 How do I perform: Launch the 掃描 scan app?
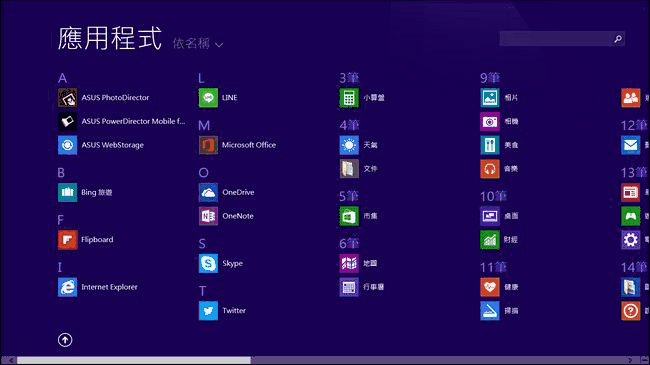point(499,310)
